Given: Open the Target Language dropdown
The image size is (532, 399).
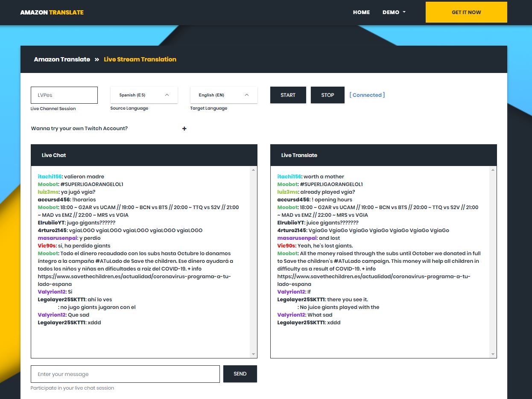Looking at the screenshot, I should pos(223,95).
